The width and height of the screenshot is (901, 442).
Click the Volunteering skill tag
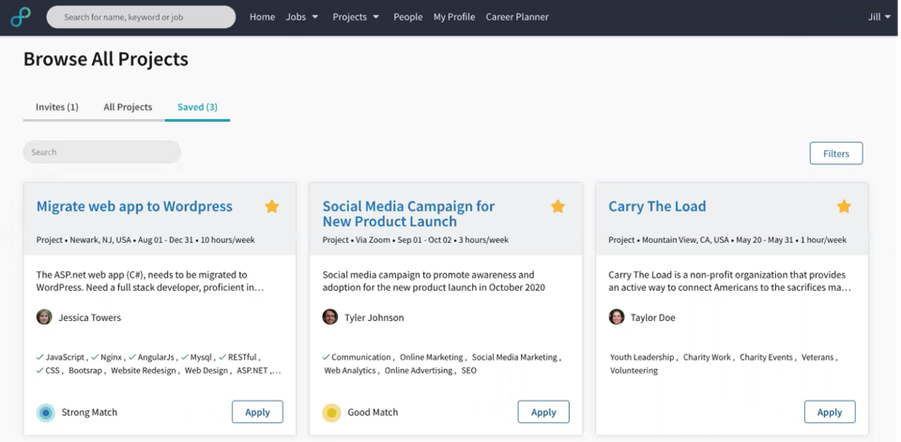(x=634, y=371)
